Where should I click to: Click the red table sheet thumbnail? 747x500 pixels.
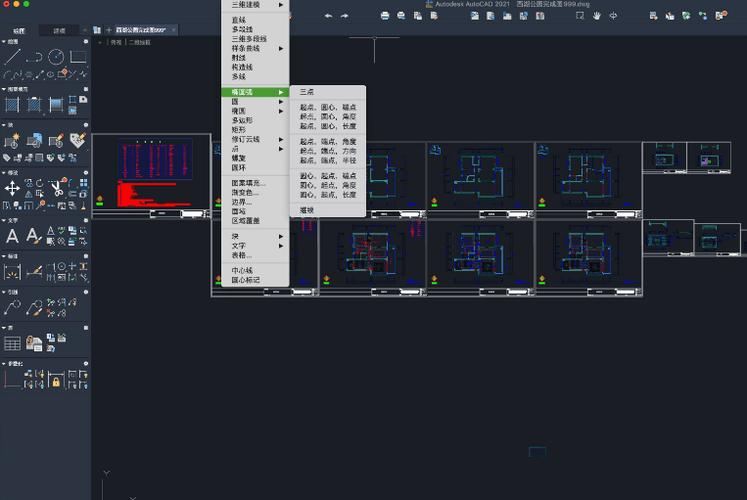click(151, 175)
